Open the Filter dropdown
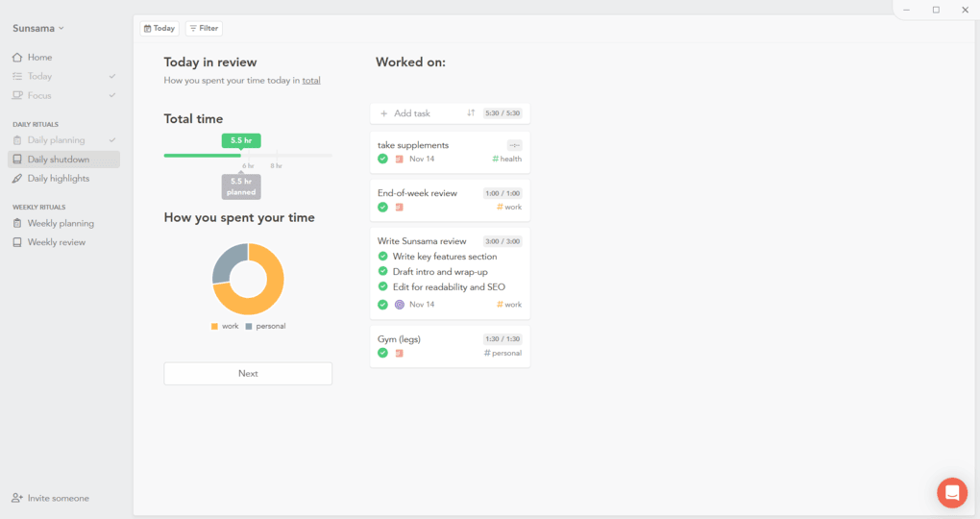This screenshot has height=519, width=980. pyautogui.click(x=204, y=29)
